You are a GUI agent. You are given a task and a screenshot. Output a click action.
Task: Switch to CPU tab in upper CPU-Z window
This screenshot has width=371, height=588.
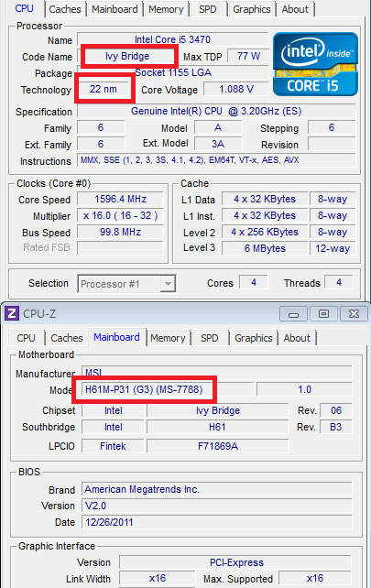pos(25,8)
